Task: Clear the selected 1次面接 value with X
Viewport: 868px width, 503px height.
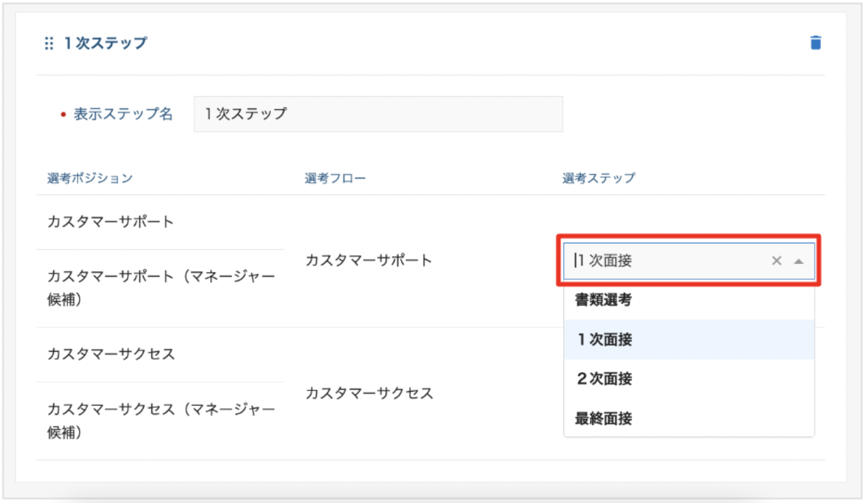Action: tap(776, 261)
